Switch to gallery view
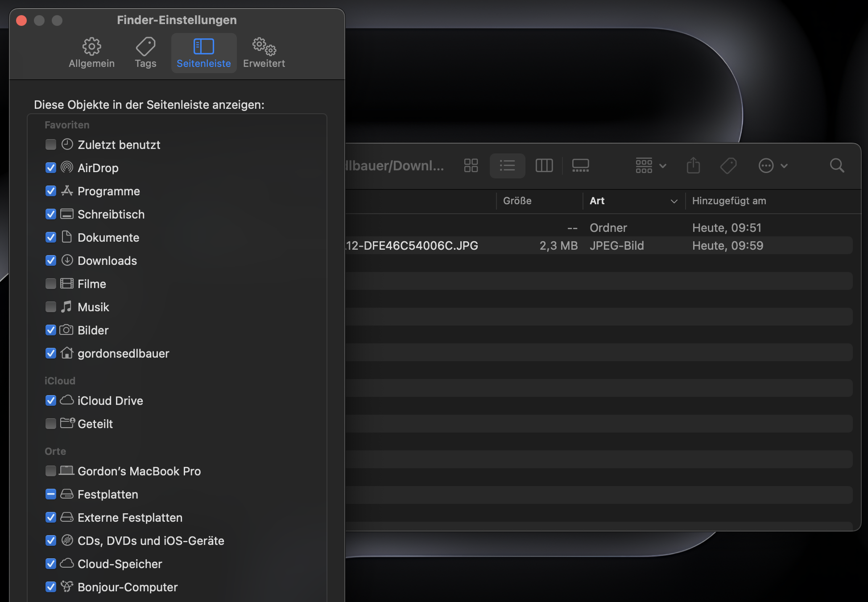The height and width of the screenshot is (602, 868). point(580,165)
